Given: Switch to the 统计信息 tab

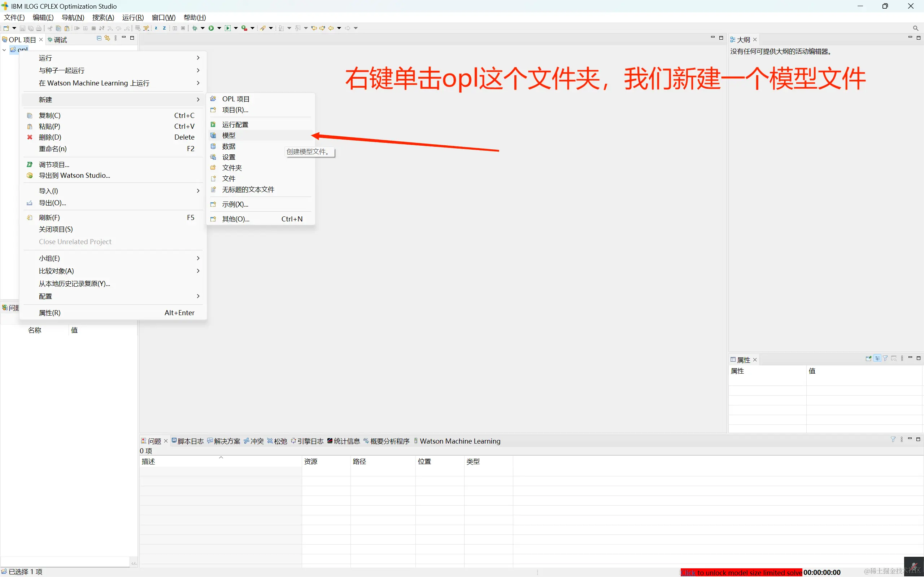Looking at the screenshot, I should (346, 441).
